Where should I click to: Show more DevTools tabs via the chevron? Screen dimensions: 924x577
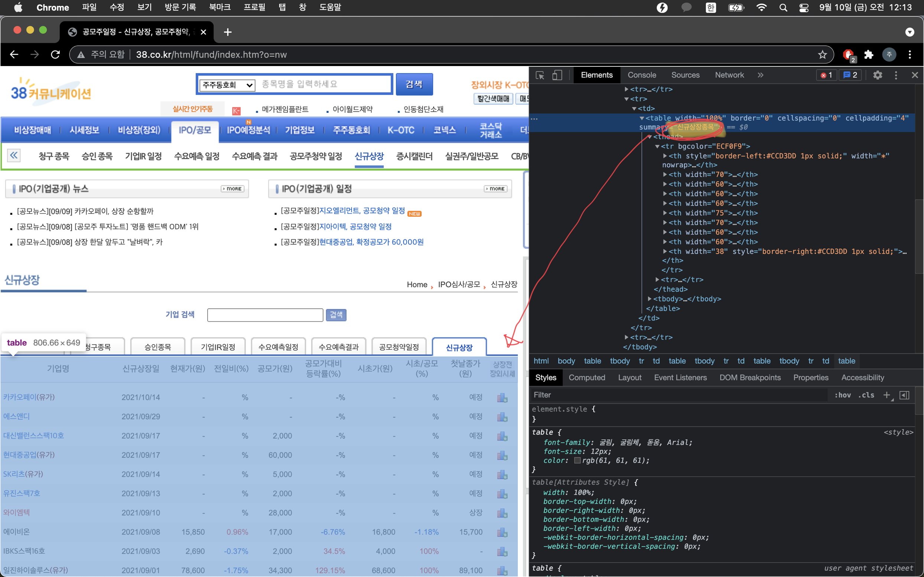click(760, 75)
